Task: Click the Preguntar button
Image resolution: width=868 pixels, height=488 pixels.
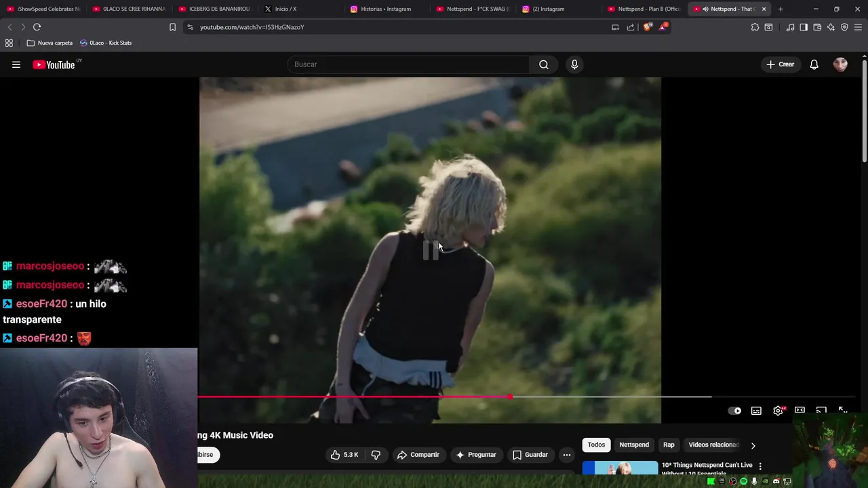Action: 476,455
